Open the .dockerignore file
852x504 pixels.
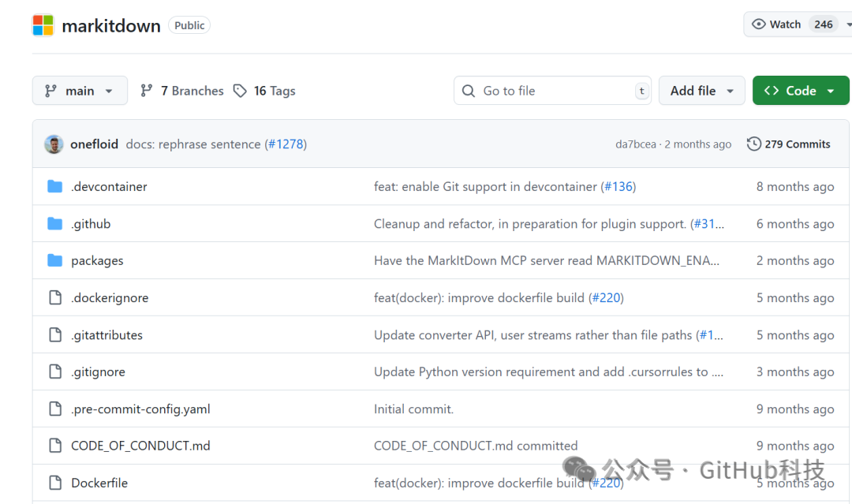[109, 297]
